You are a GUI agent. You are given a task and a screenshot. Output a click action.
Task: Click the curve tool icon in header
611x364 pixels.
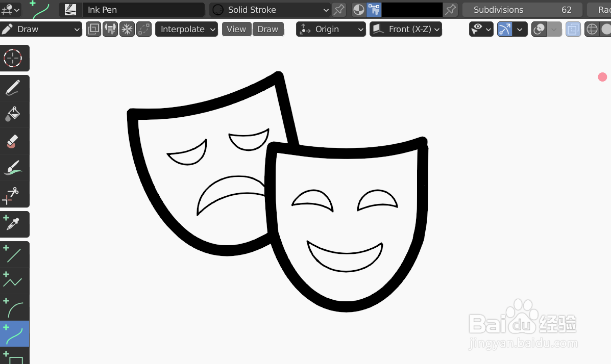click(40, 10)
